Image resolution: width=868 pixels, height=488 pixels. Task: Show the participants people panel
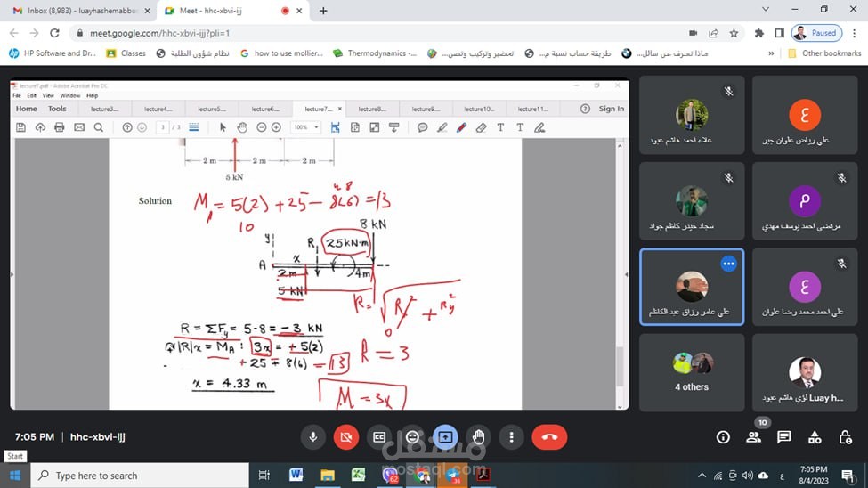point(753,437)
